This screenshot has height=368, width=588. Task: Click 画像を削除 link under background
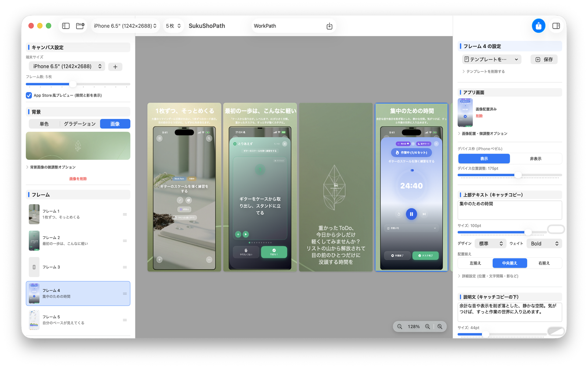click(x=78, y=179)
